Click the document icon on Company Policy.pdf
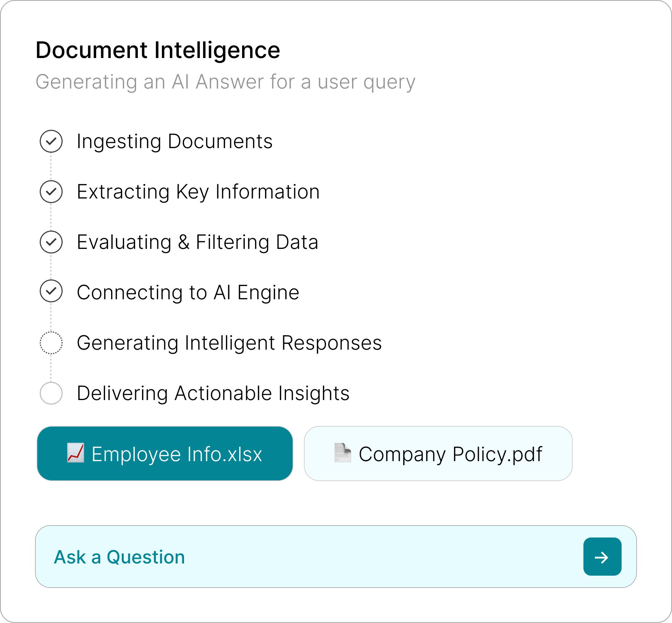The image size is (672, 623). (x=342, y=453)
